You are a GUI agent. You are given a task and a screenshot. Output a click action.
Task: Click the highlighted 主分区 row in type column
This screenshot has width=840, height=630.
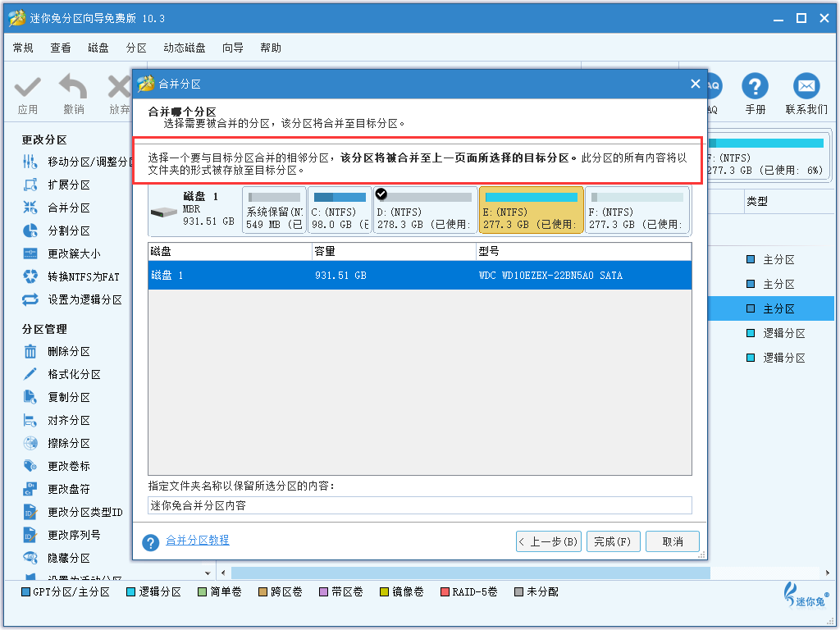pos(771,308)
